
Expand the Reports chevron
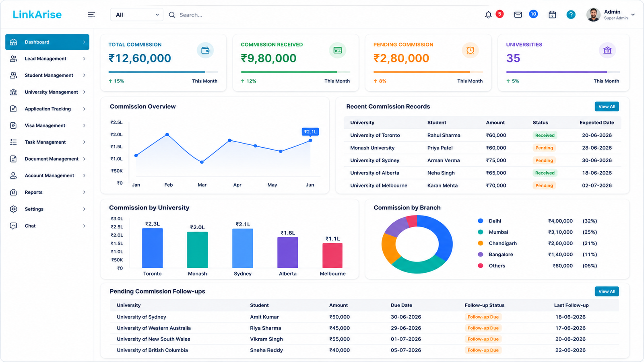(x=84, y=192)
